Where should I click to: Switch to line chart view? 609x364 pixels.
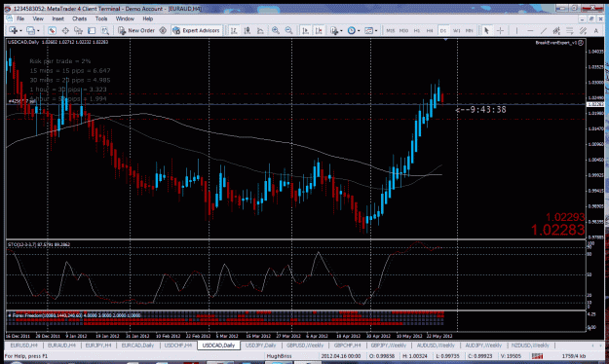[260, 30]
